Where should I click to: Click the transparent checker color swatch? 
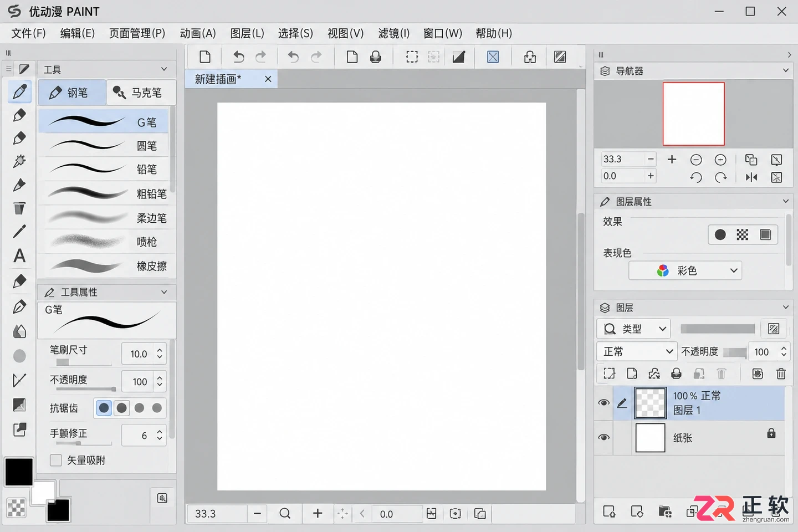pos(16,508)
